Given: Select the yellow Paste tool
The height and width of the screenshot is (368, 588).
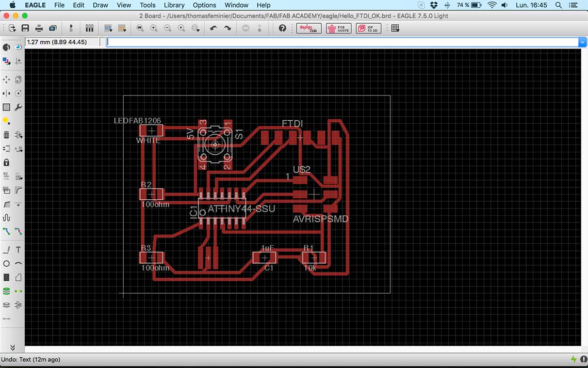Looking at the screenshot, I should click(6, 121).
